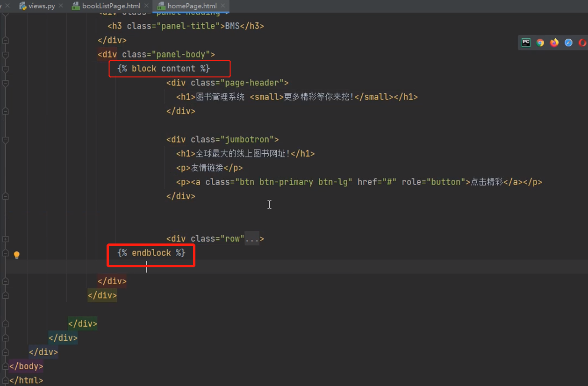
Task: Click the closing </body> tag
Action: coord(26,366)
